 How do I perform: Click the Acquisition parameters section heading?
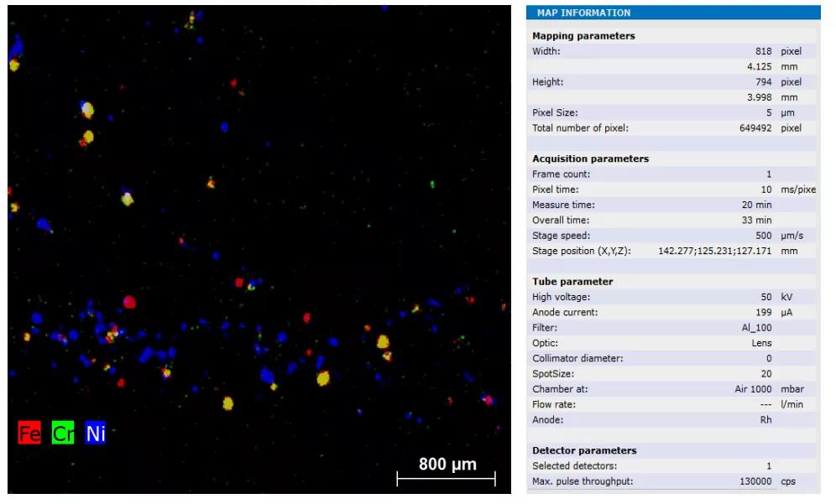tap(590, 158)
